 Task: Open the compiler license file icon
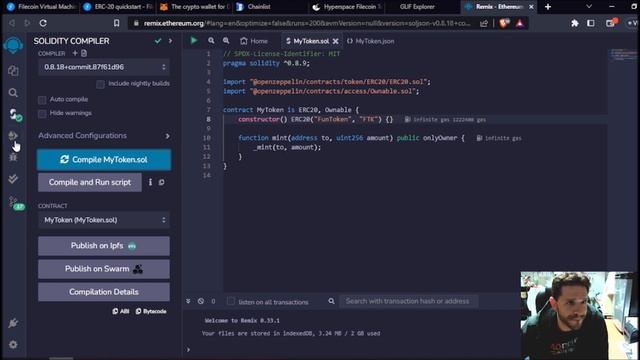84,53
